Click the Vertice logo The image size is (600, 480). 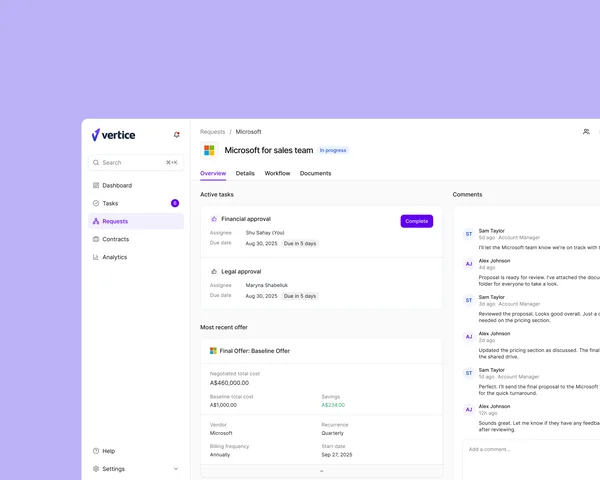coord(113,135)
